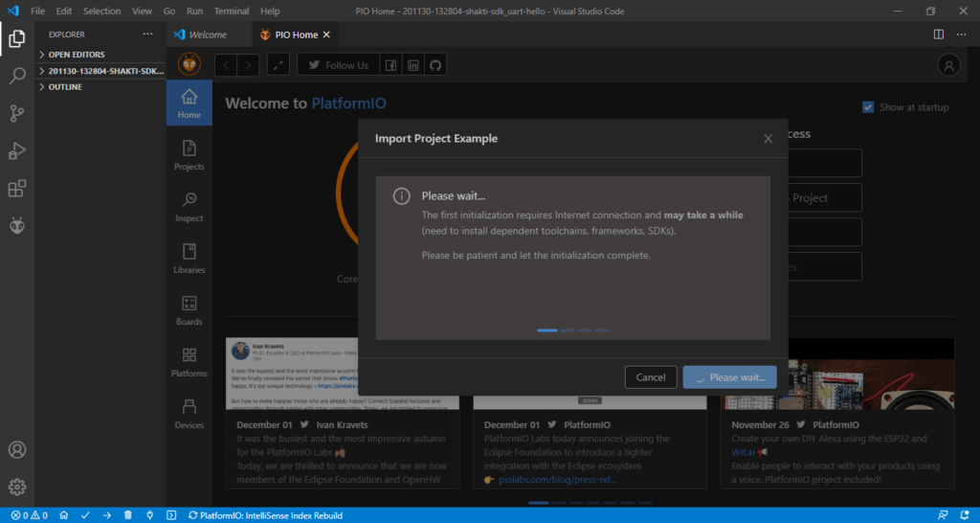The image size is (980, 523).
Task: Click PlatformIO Build checkmark in status bar
Action: [x=85, y=515]
